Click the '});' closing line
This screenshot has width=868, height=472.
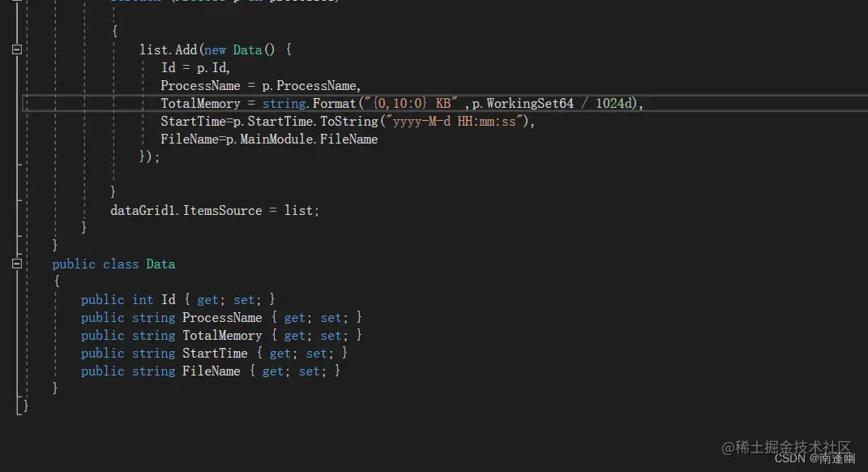coord(149,157)
